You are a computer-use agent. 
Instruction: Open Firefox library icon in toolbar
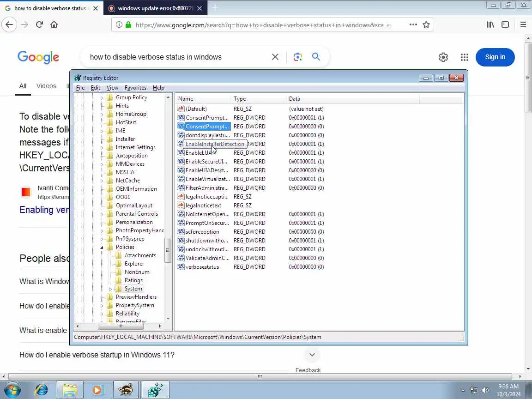tap(490, 24)
